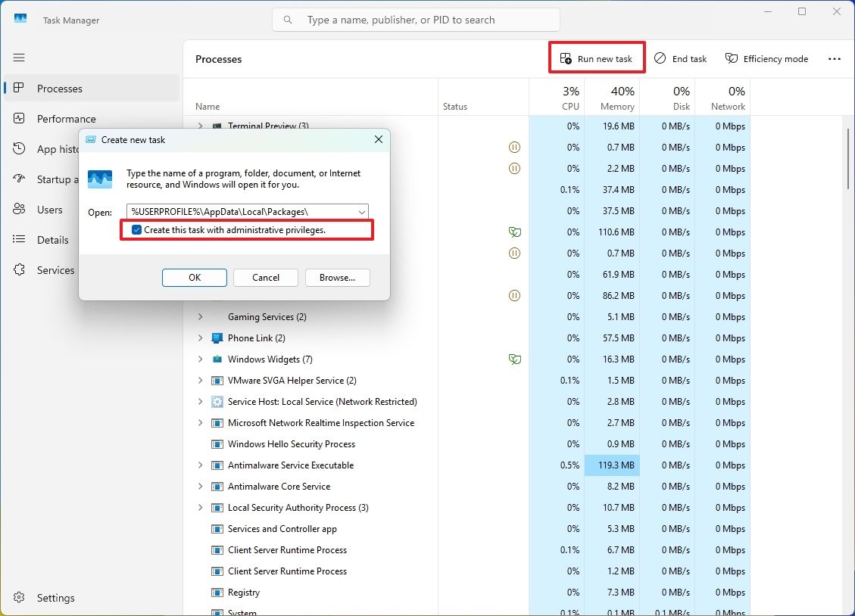Viewport: 855px width, 616px height.
Task: Open the more options menu with three dots
Action: (835, 58)
